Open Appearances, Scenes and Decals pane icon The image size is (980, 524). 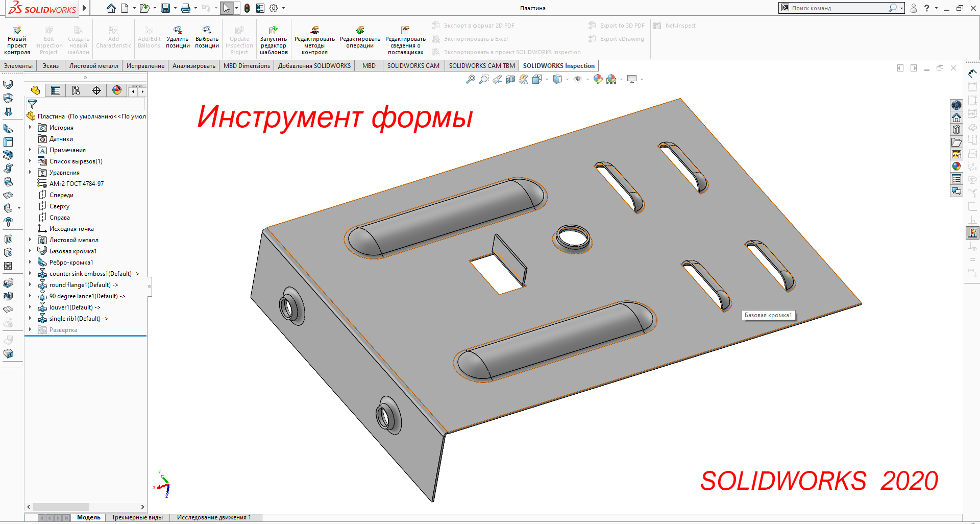(x=957, y=166)
